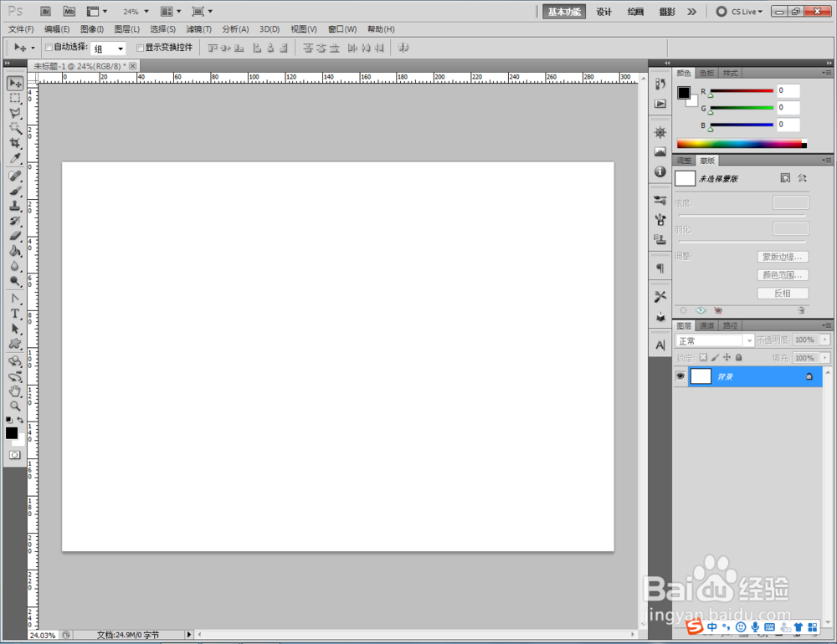
Task: Open the 正常 blend mode dropdown
Action: tap(714, 340)
